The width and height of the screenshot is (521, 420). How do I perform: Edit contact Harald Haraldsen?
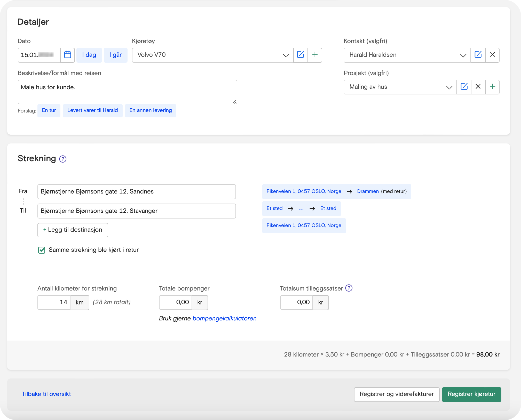tap(478, 55)
